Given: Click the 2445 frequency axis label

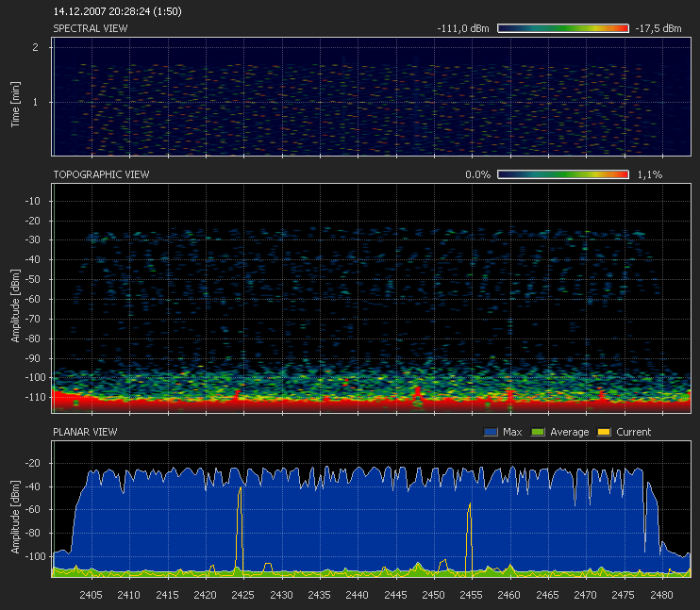Looking at the screenshot, I should click(x=396, y=595).
